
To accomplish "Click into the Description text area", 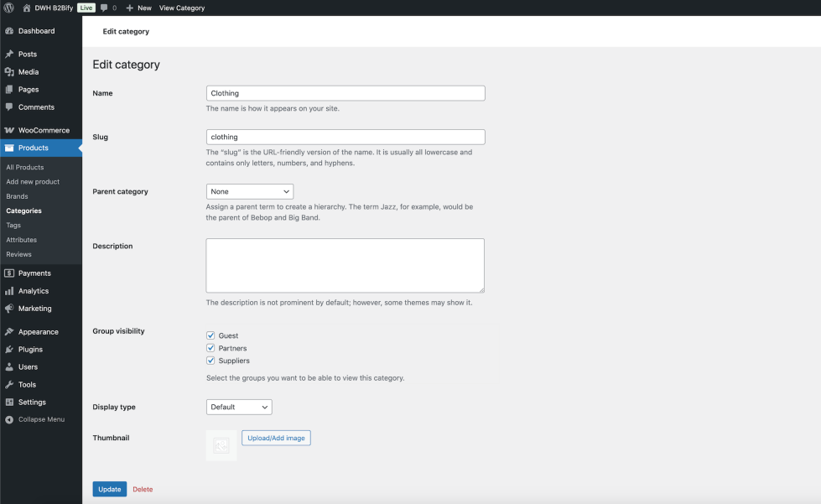I will coord(345,265).
